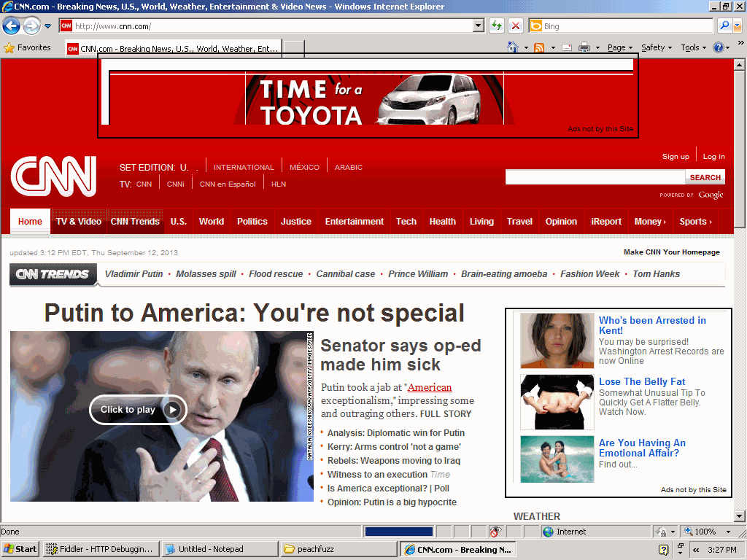The height and width of the screenshot is (560, 747).
Task: Switch edition to INTERNATIONAL
Action: click(244, 167)
